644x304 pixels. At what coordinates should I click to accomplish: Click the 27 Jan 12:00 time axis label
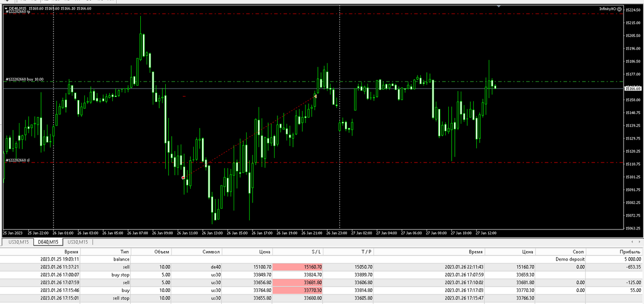[486, 233]
